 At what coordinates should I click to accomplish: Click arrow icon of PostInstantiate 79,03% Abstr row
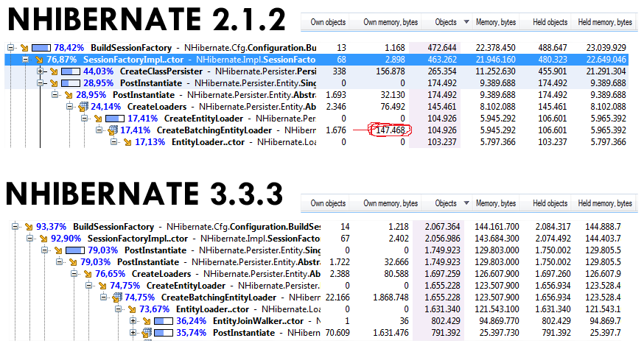pyautogui.click(x=73, y=262)
